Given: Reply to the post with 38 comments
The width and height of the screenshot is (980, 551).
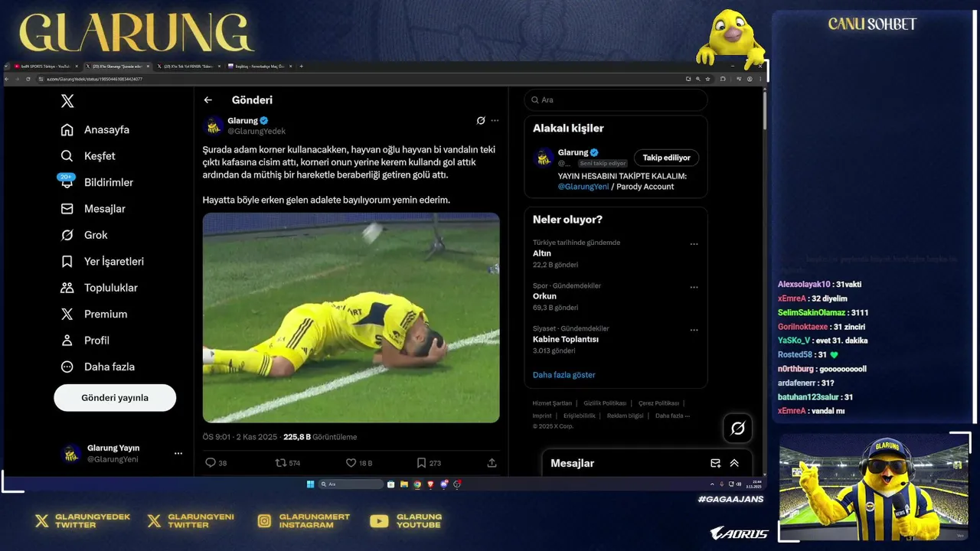Looking at the screenshot, I should (216, 463).
